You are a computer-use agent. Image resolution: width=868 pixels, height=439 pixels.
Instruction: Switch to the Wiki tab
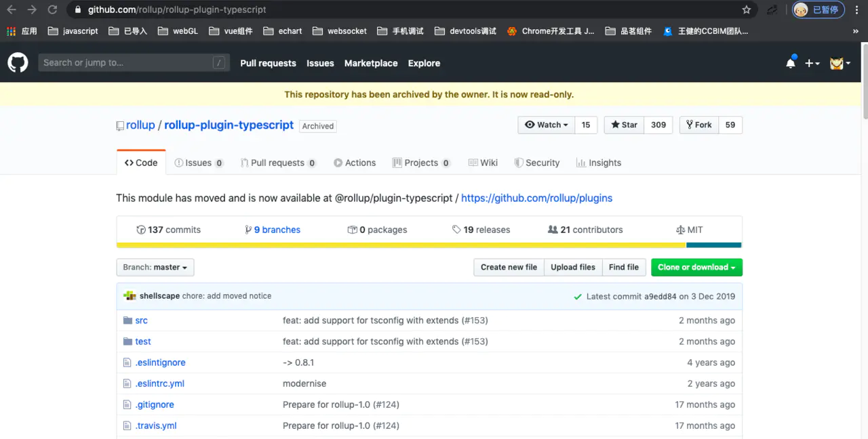click(x=483, y=163)
